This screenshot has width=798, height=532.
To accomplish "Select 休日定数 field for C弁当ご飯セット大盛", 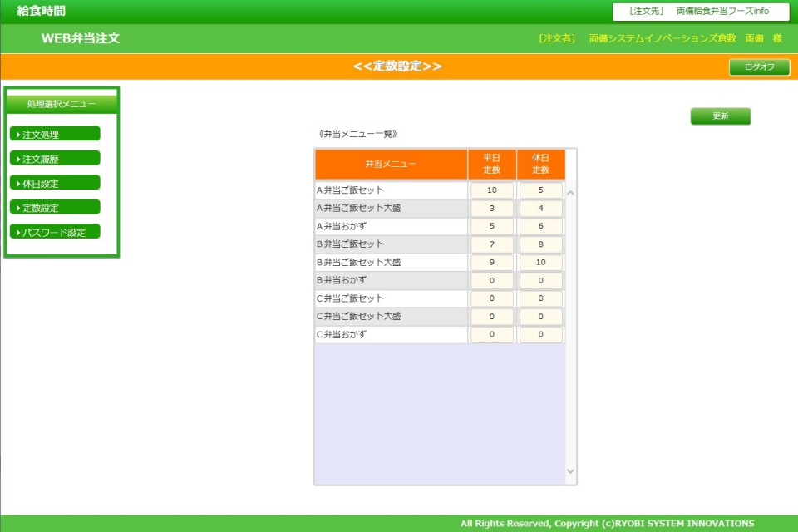I will (x=540, y=317).
